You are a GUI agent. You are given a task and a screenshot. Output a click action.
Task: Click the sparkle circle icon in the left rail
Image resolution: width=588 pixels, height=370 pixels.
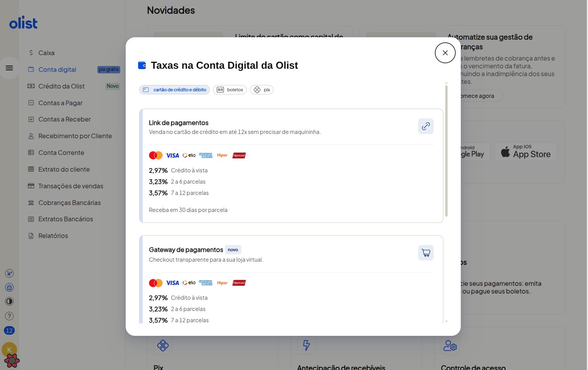coord(9,273)
